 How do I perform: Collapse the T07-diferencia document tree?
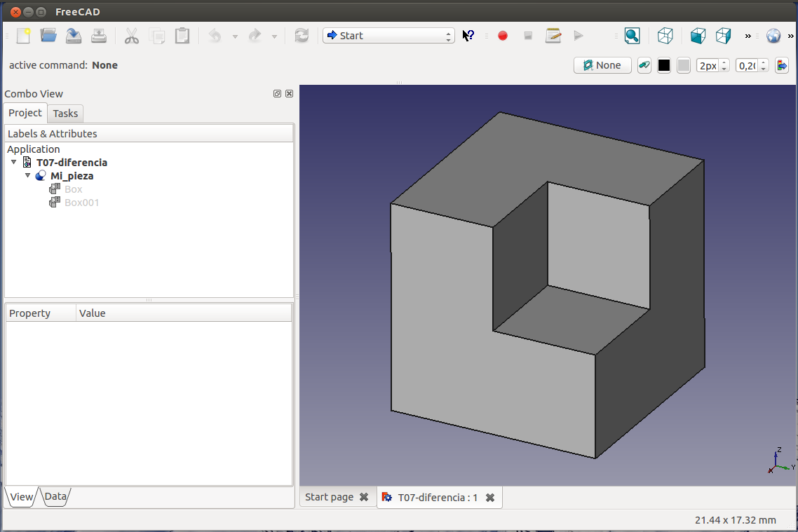(x=14, y=163)
